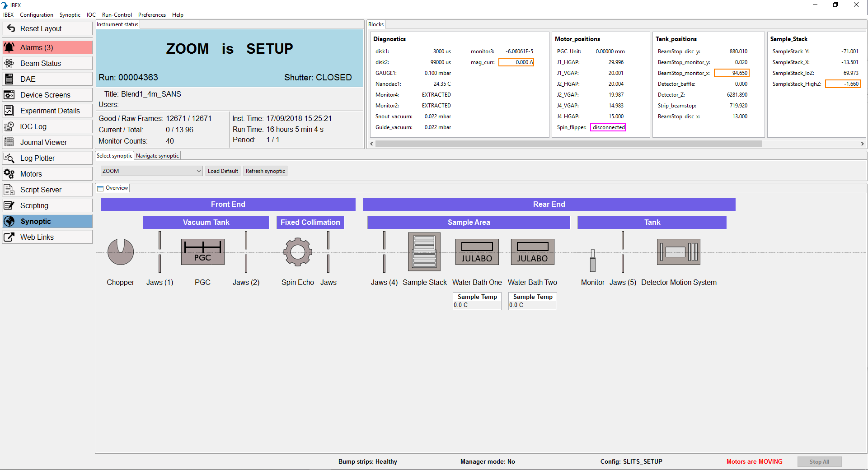Click the DAE sidebar icon

pos(9,79)
